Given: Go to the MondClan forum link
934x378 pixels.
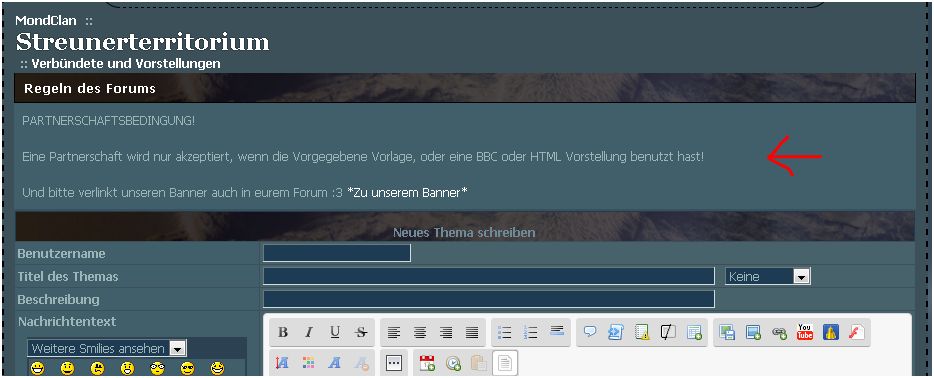Looking at the screenshot, I should click(x=46, y=20).
